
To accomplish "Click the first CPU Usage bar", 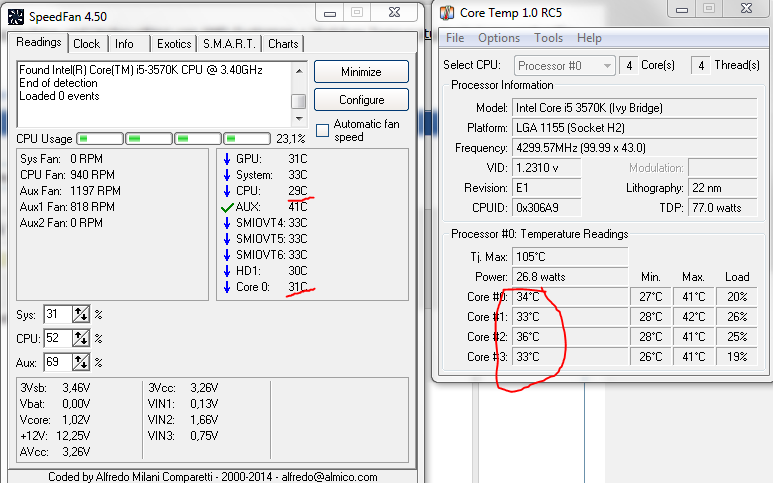I will 100,138.
